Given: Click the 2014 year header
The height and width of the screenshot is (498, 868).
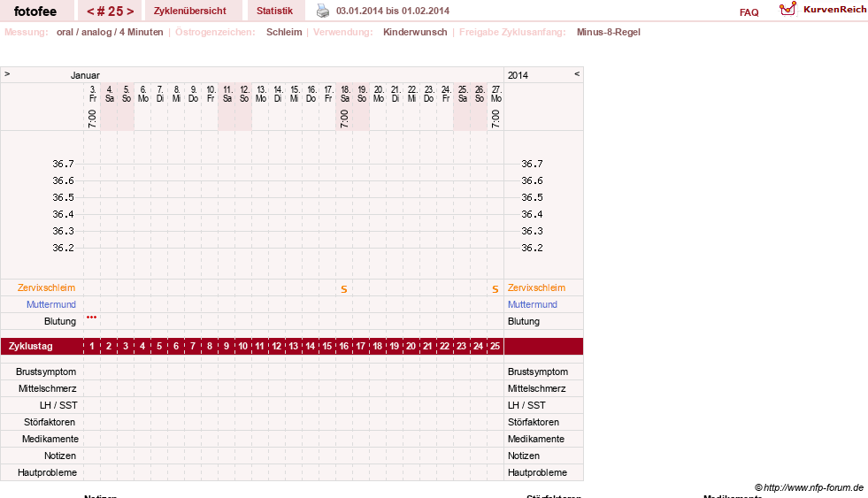Looking at the screenshot, I should 518,75.
